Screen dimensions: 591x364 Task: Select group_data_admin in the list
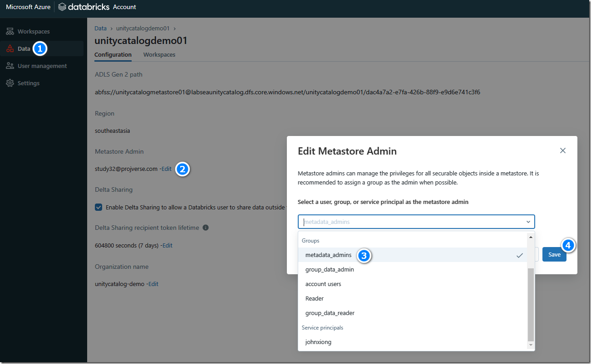(413, 270)
